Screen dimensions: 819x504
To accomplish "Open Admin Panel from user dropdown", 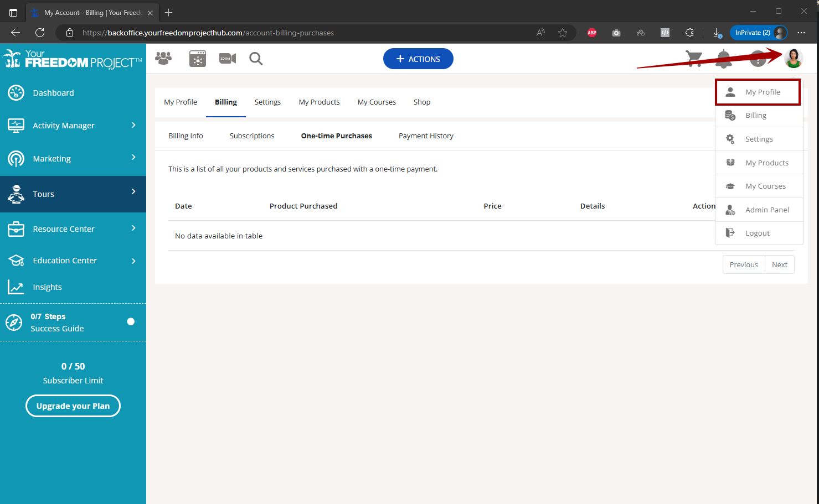I will [x=759, y=210].
